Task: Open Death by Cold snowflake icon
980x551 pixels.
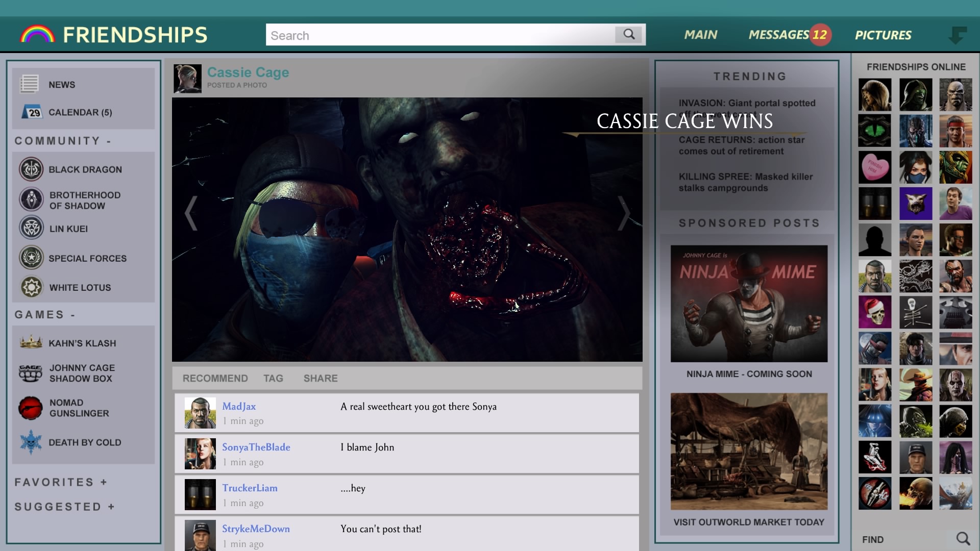Action: (31, 442)
